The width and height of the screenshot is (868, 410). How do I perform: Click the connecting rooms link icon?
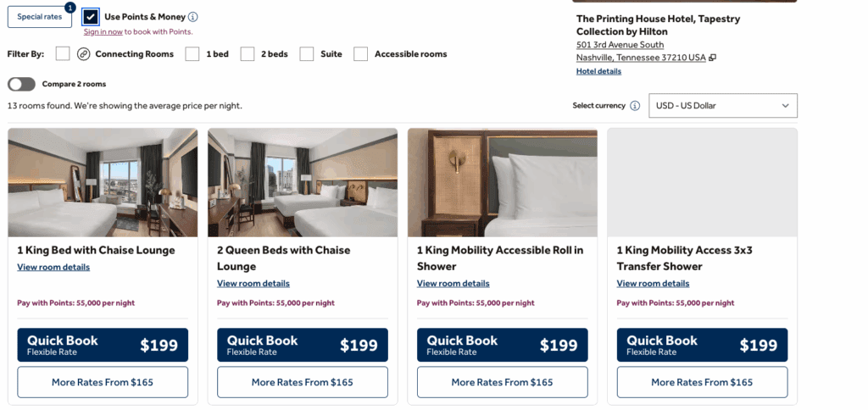(x=83, y=54)
